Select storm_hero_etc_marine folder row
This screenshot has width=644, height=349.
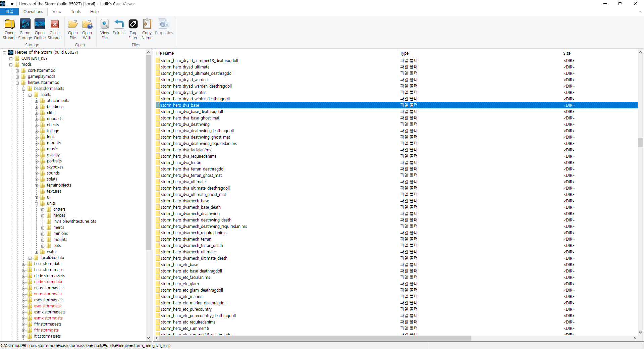coord(396,297)
